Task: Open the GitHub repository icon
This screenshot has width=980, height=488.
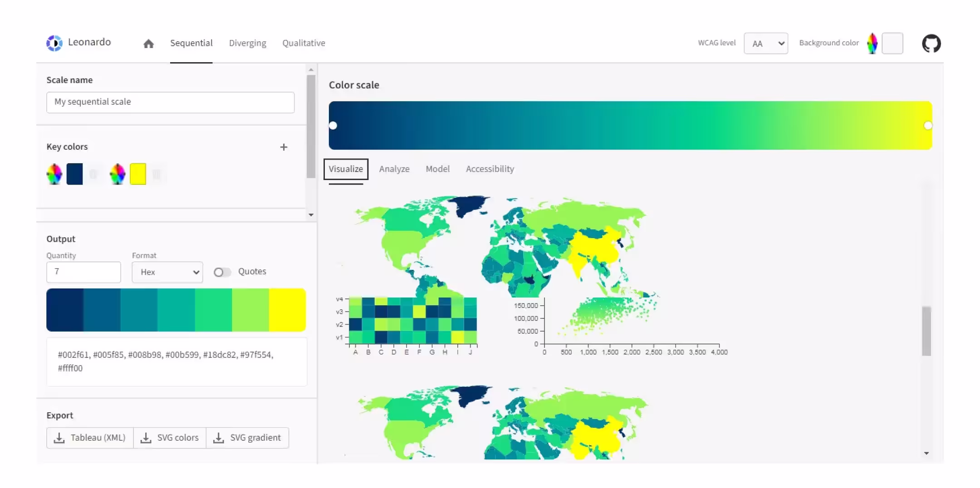Action: click(x=931, y=44)
